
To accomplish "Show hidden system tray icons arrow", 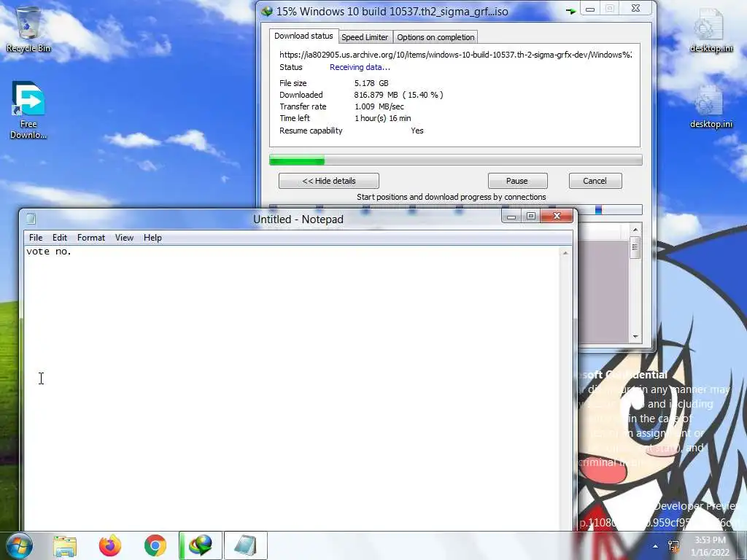I will coord(656,546).
